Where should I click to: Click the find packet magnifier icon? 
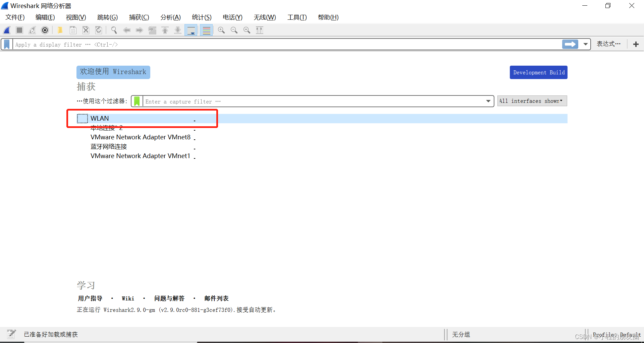pyautogui.click(x=114, y=30)
